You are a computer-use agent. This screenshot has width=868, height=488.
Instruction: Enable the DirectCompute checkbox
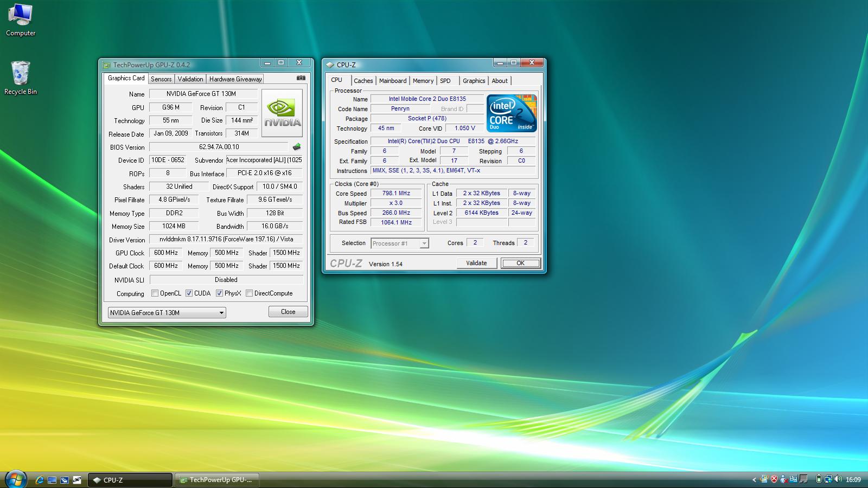[x=250, y=293]
